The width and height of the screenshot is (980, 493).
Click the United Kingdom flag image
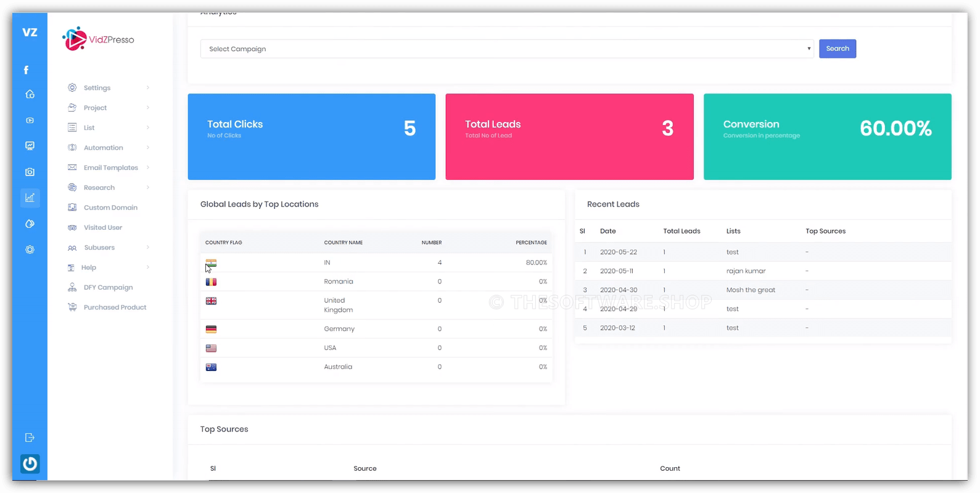click(x=211, y=301)
